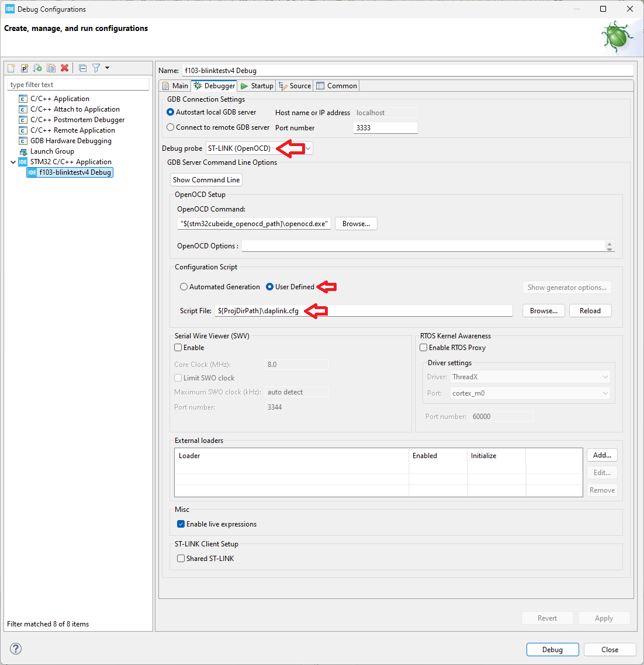Click the export launch configurations icon

pos(37,68)
